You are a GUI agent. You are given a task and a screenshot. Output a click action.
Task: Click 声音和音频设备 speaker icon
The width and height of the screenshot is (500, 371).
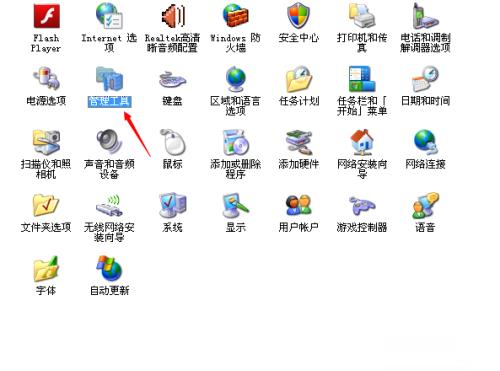(x=109, y=142)
